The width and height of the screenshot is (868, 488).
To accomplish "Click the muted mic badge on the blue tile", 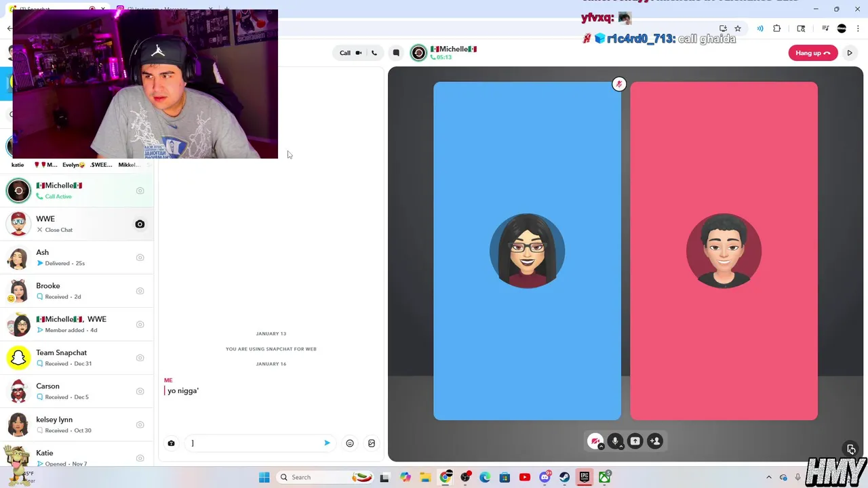I will coord(618,84).
